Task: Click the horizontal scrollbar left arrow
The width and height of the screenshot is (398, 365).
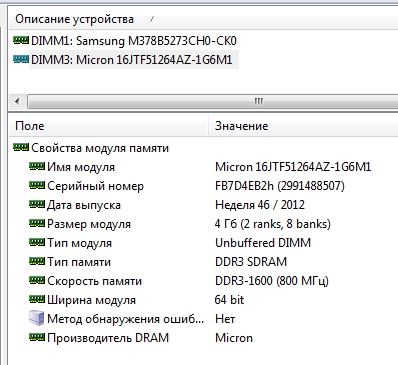Action: [17, 101]
